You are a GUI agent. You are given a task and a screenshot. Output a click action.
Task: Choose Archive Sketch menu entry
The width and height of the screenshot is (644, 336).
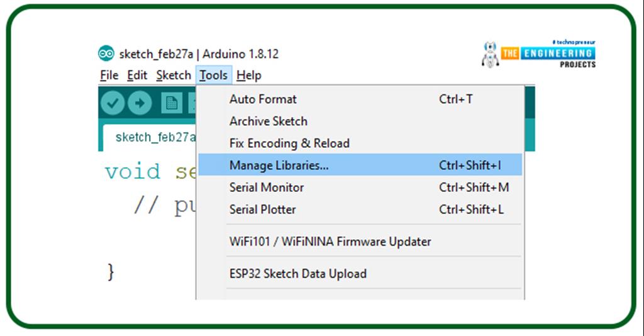[x=360, y=121]
